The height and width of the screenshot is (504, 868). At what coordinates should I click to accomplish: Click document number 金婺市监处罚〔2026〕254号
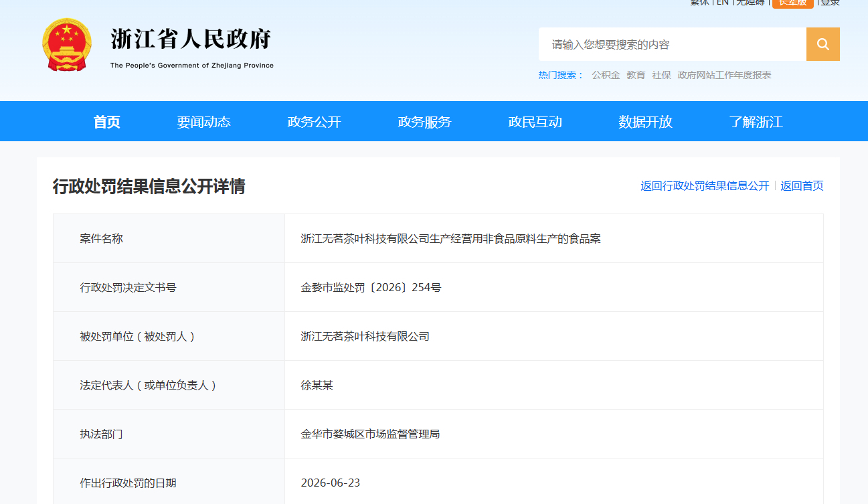(x=371, y=287)
